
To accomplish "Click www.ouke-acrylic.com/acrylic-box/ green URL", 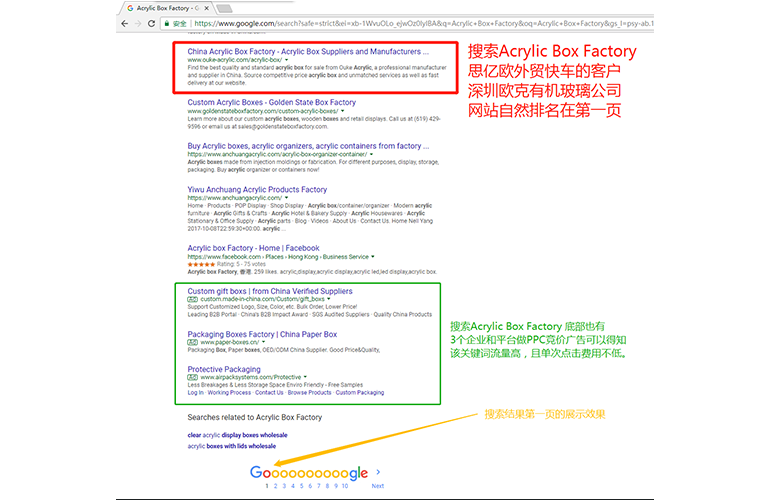I will [x=234, y=60].
